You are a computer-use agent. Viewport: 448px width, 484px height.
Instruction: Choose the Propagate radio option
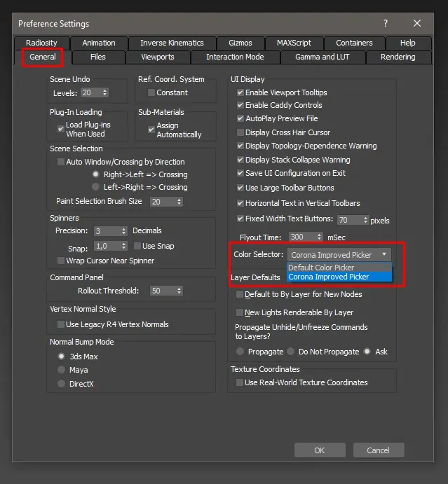click(240, 352)
